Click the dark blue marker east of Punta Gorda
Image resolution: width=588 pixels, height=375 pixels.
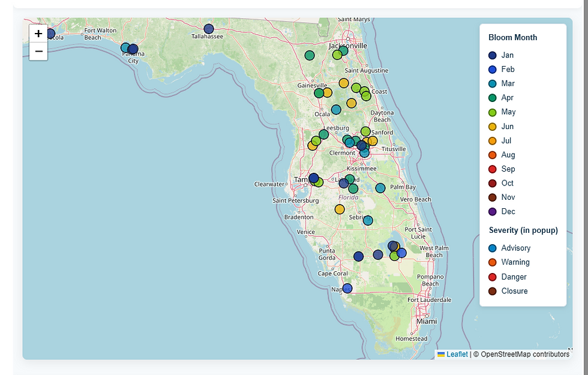(359, 257)
